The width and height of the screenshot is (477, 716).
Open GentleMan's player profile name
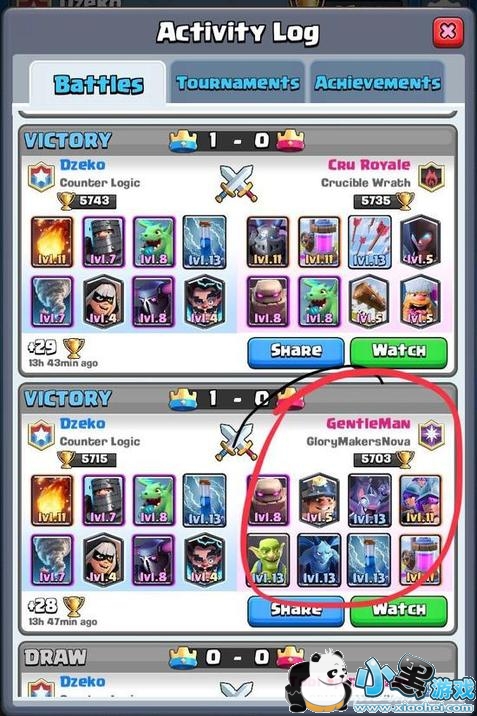[x=368, y=423]
